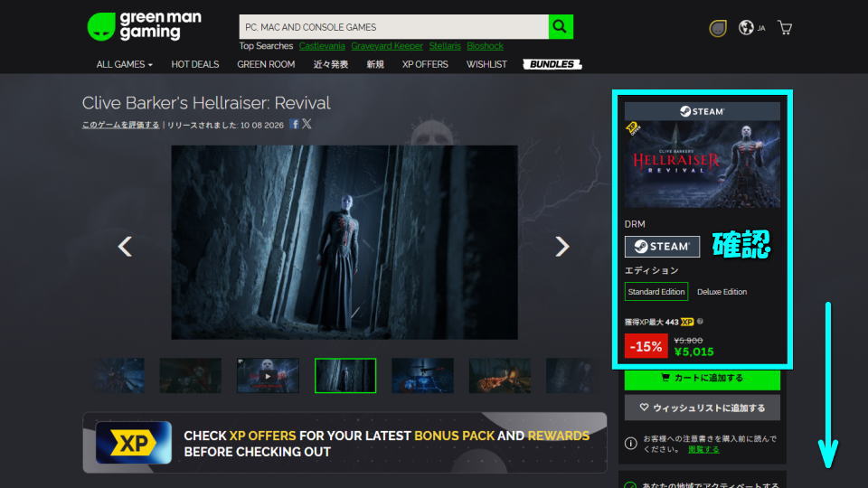Click the XP offers promotional banner text

click(x=386, y=444)
